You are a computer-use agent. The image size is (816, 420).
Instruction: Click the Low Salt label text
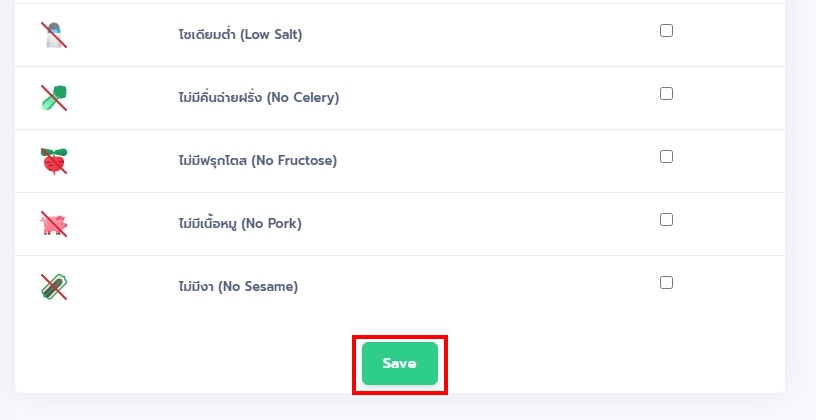(x=240, y=35)
